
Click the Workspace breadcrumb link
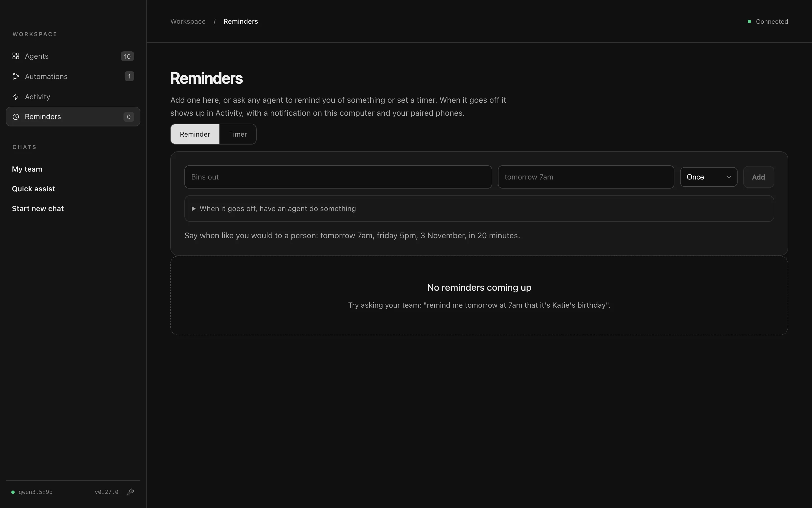(188, 21)
